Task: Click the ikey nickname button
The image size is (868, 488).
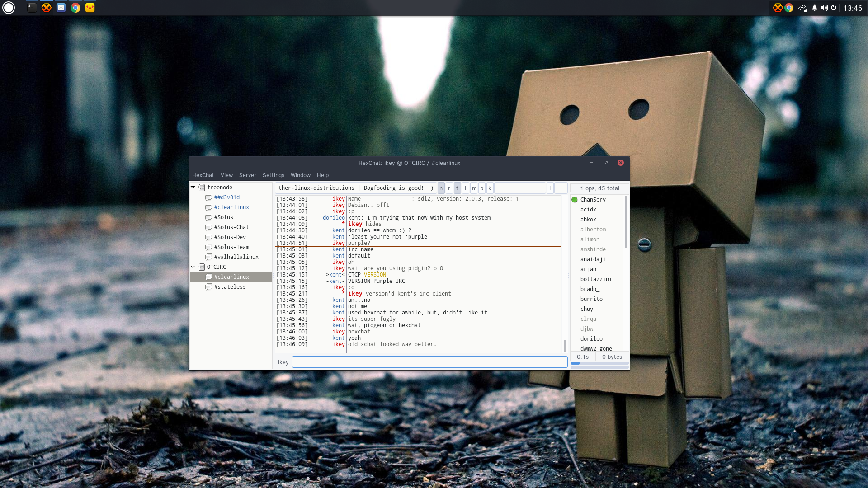Action: 283,362
